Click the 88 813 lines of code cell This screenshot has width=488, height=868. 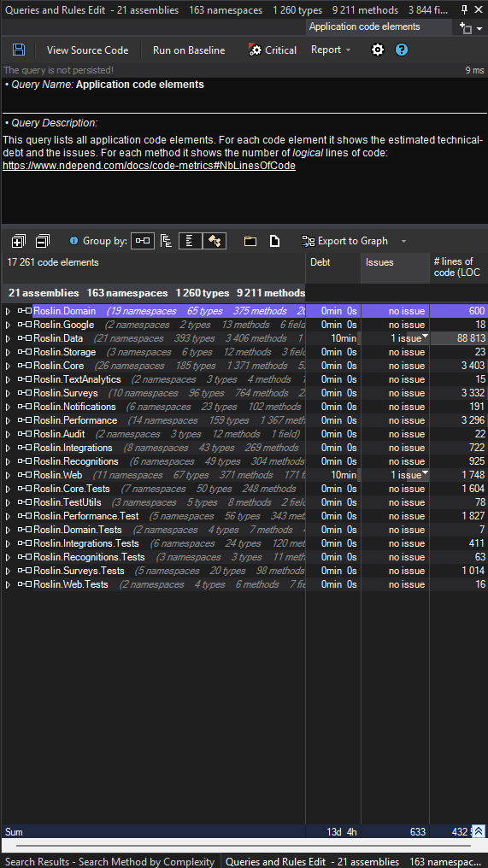pos(459,338)
